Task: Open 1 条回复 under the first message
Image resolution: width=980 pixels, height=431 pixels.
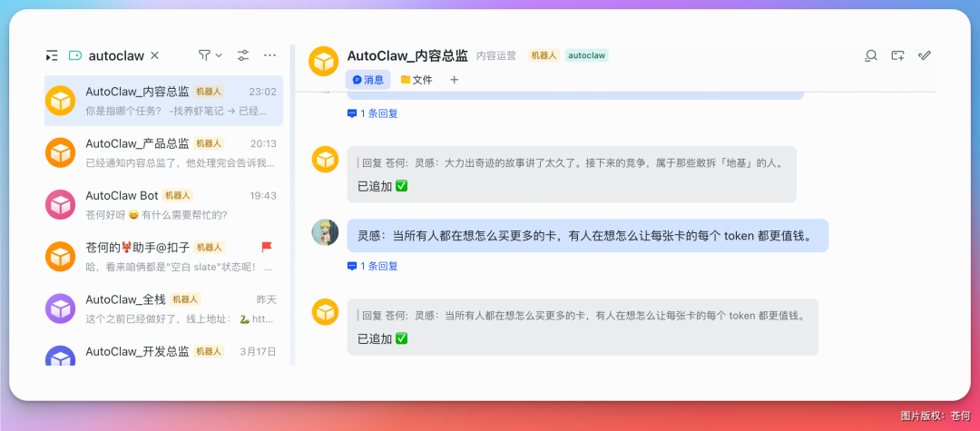Action: pyautogui.click(x=373, y=113)
